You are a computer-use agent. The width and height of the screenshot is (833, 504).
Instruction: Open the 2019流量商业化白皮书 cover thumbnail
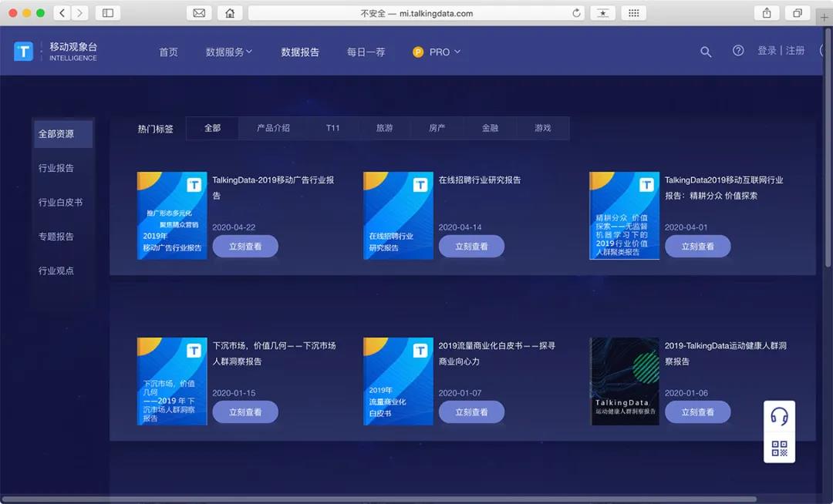[x=398, y=380]
